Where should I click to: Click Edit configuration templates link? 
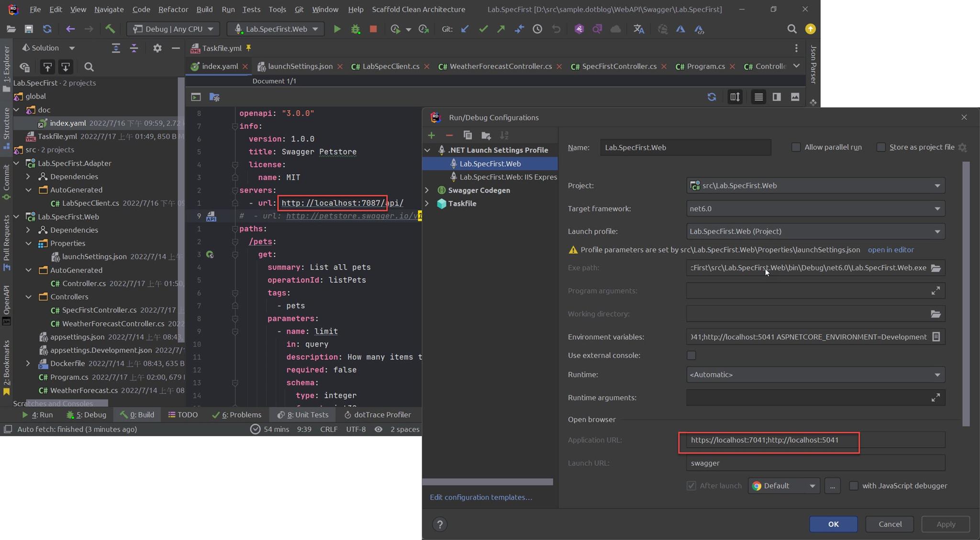click(x=480, y=497)
